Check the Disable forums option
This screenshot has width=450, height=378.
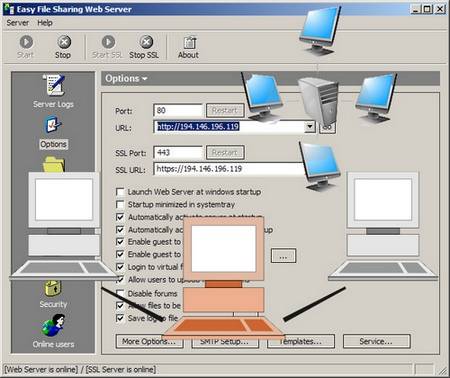(x=120, y=293)
